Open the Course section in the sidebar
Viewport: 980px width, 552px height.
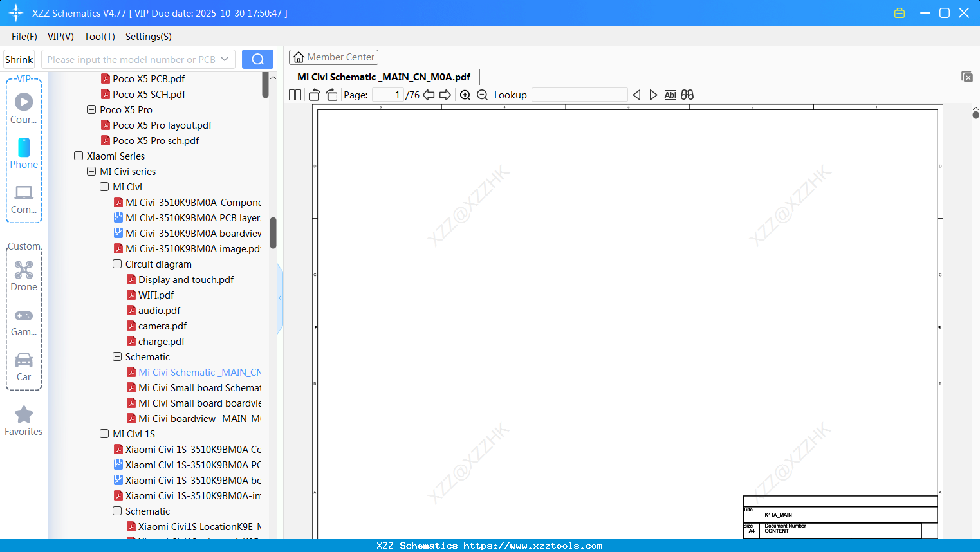[24, 109]
